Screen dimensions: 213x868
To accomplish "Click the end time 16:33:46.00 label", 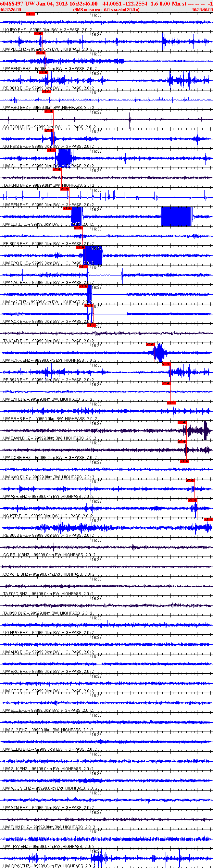I will coord(202,10).
